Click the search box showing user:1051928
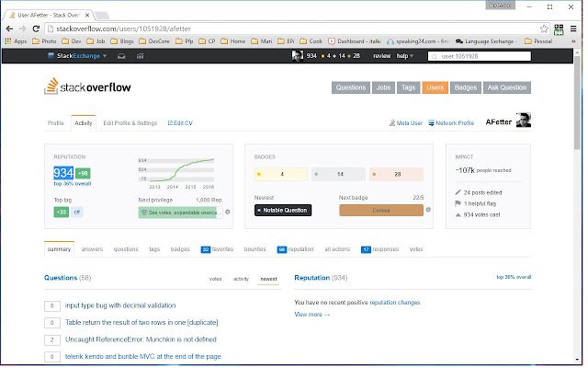This screenshot has height=368, width=588. pyautogui.click(x=480, y=56)
